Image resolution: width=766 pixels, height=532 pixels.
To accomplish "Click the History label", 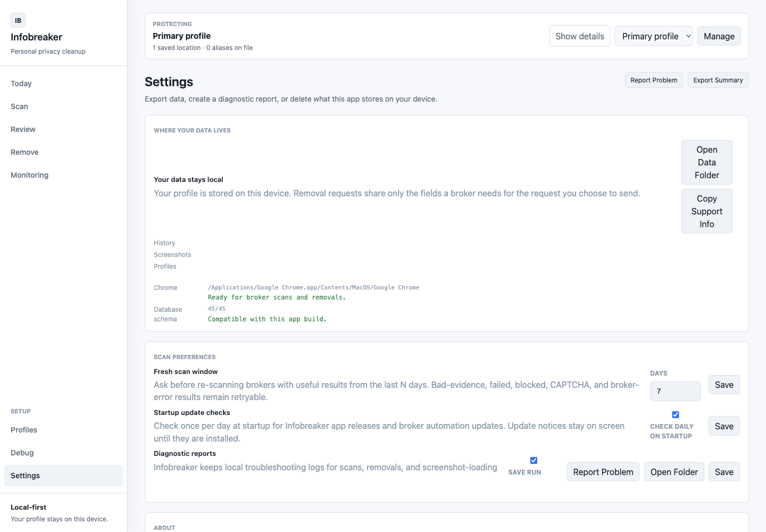I will click(164, 243).
